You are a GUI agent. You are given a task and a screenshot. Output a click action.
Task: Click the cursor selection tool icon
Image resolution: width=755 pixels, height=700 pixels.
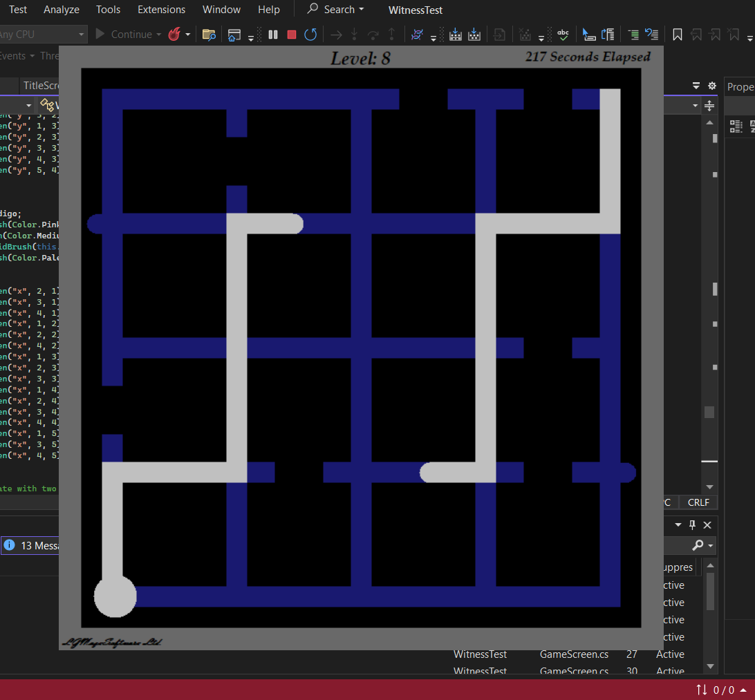[588, 35]
